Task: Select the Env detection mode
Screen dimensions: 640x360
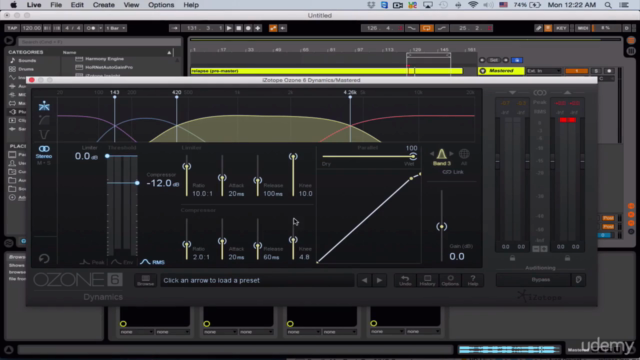Action: pos(122,262)
